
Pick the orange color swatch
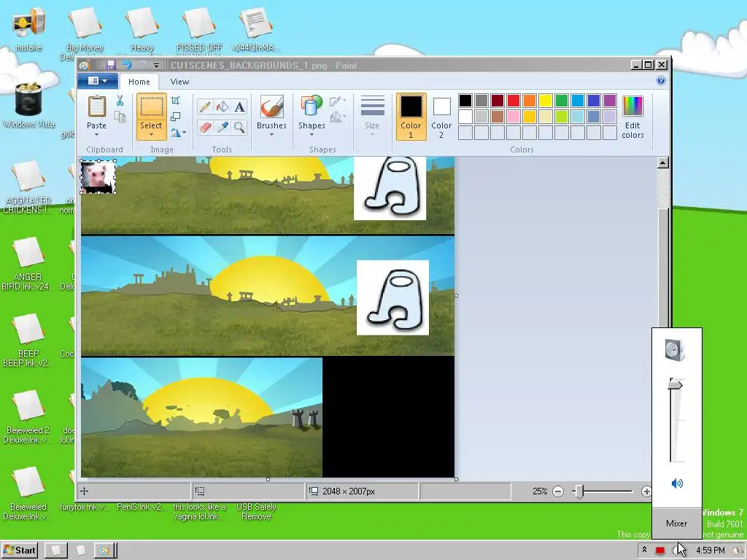coord(530,101)
